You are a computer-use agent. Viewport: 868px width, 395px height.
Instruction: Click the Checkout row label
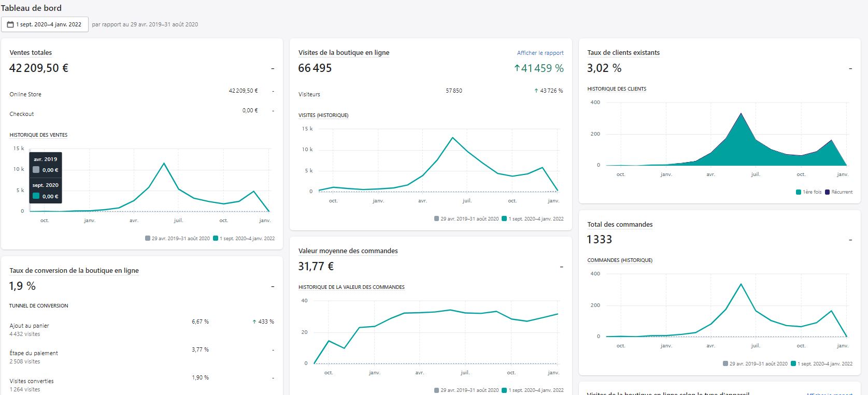coord(22,114)
